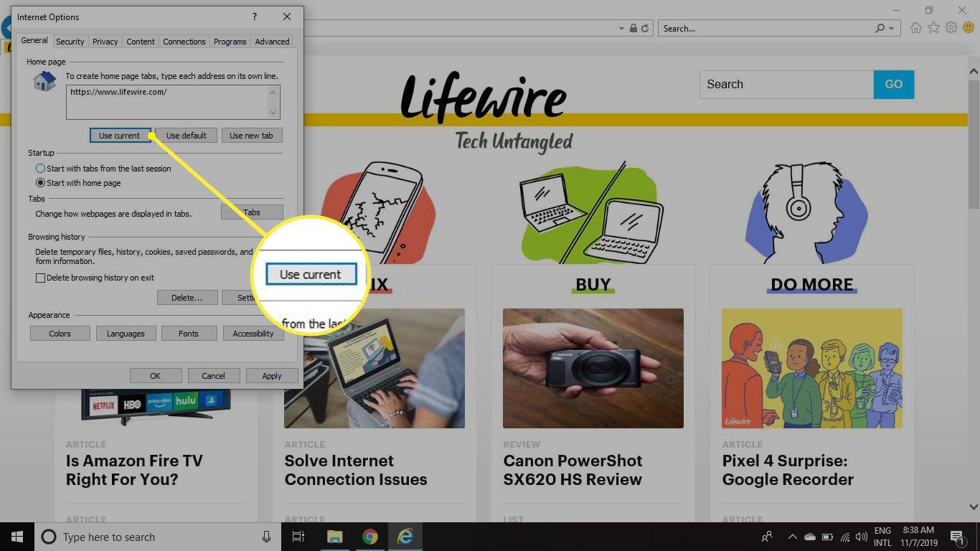The height and width of the screenshot is (551, 980).
Task: Click the Use new tab button
Action: tap(251, 136)
